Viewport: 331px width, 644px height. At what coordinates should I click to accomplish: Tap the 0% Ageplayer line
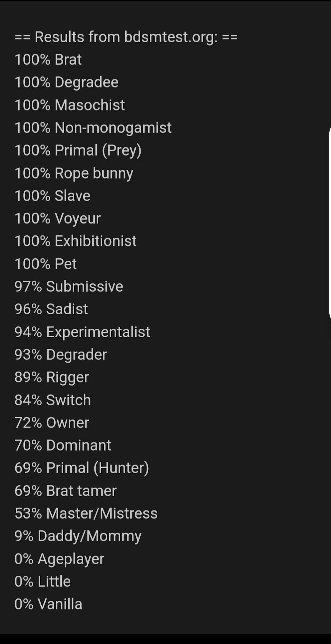click(x=59, y=559)
